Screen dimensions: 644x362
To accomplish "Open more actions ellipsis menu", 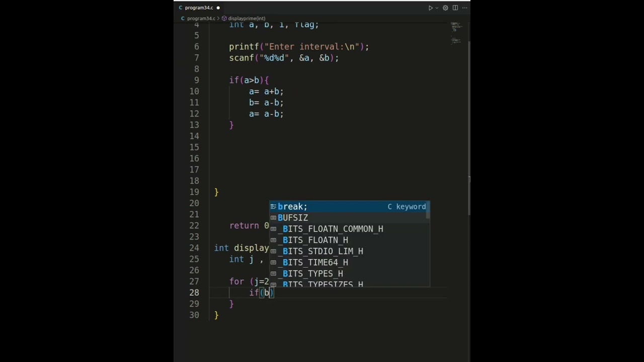I will 465,8.
